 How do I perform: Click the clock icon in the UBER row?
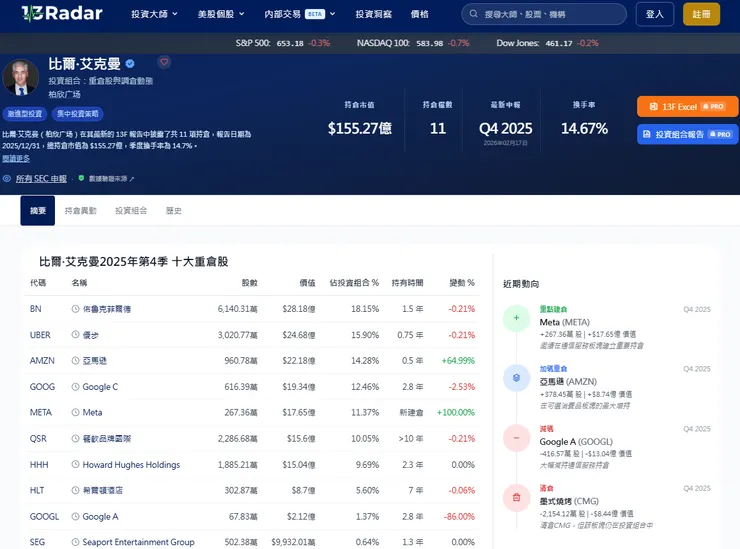[x=75, y=335]
